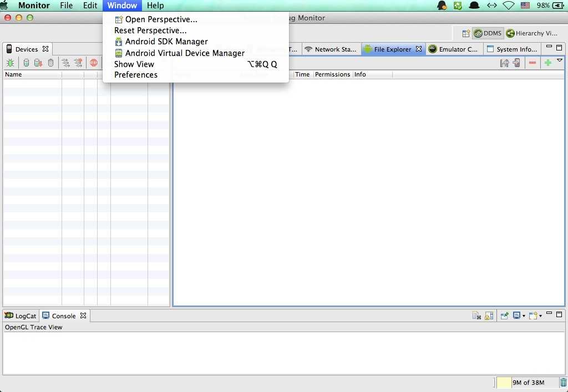
Task: Expand Open Console dropdown arrow
Action: (540, 316)
